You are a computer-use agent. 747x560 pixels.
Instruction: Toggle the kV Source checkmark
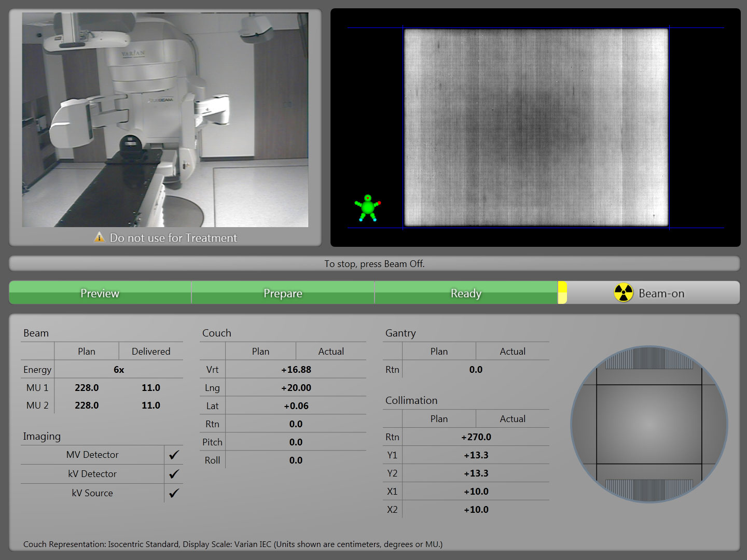[173, 493]
